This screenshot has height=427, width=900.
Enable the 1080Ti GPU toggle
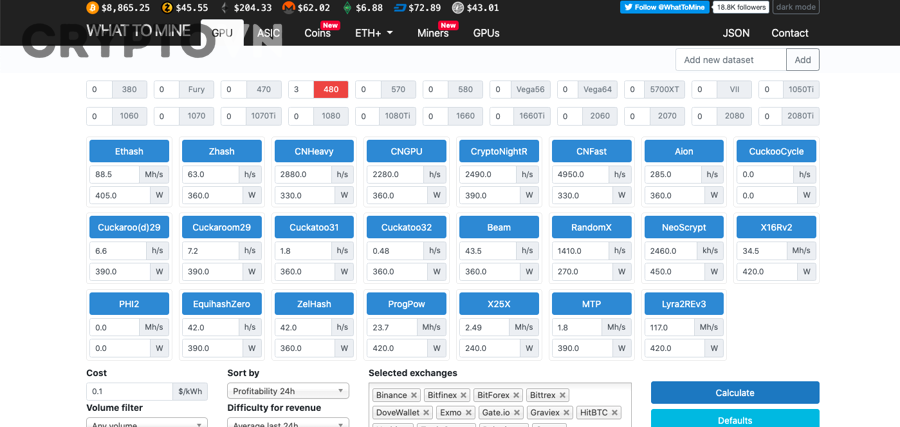(398, 116)
